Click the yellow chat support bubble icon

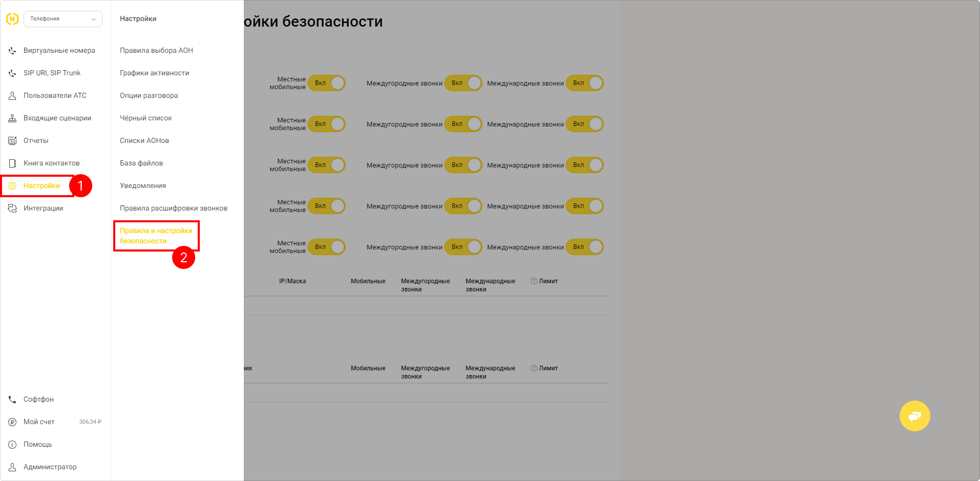click(x=914, y=416)
